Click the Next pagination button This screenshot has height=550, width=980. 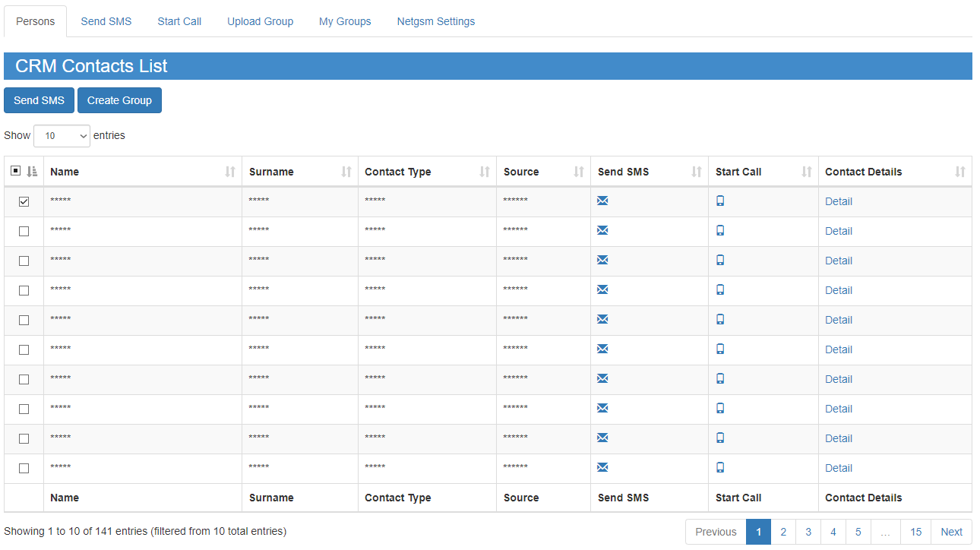click(951, 532)
